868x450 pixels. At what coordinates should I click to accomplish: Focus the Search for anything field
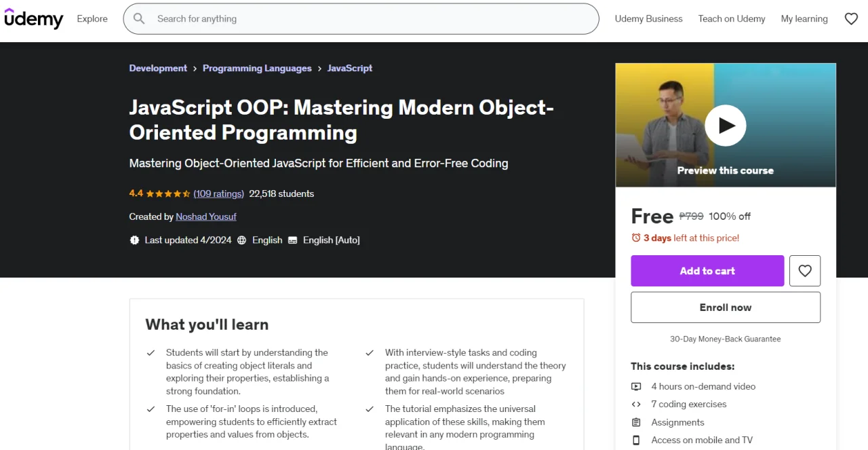(x=361, y=19)
